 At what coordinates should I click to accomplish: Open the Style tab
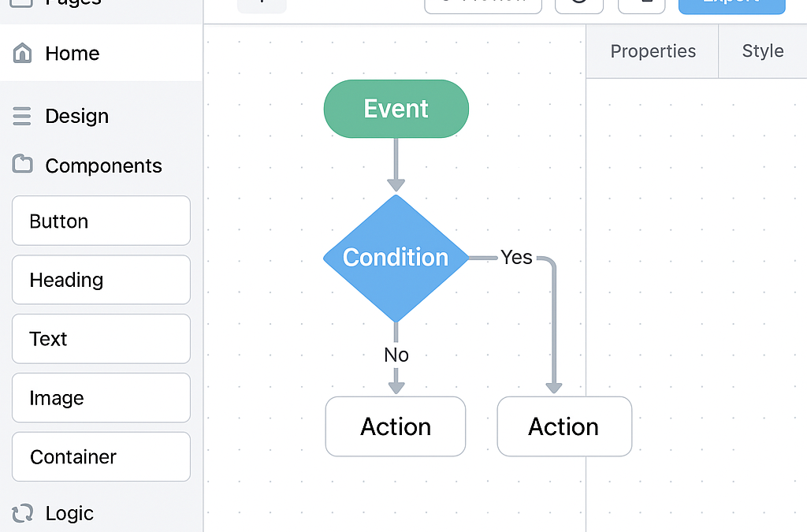762,51
